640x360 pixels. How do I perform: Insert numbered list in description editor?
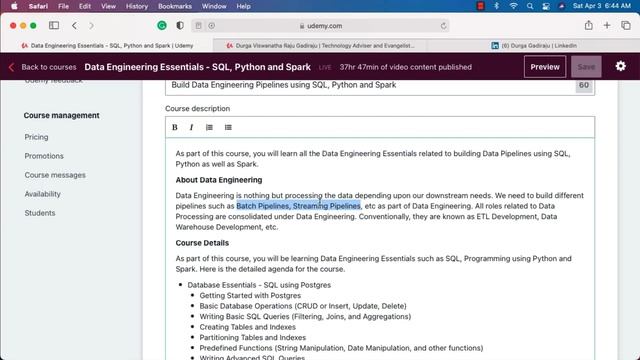[209, 127]
